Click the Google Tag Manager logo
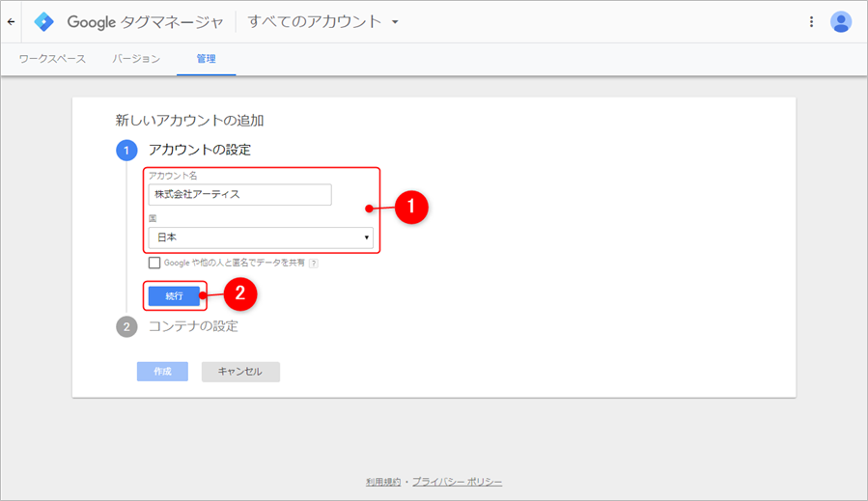This screenshot has width=868, height=501. (x=43, y=22)
